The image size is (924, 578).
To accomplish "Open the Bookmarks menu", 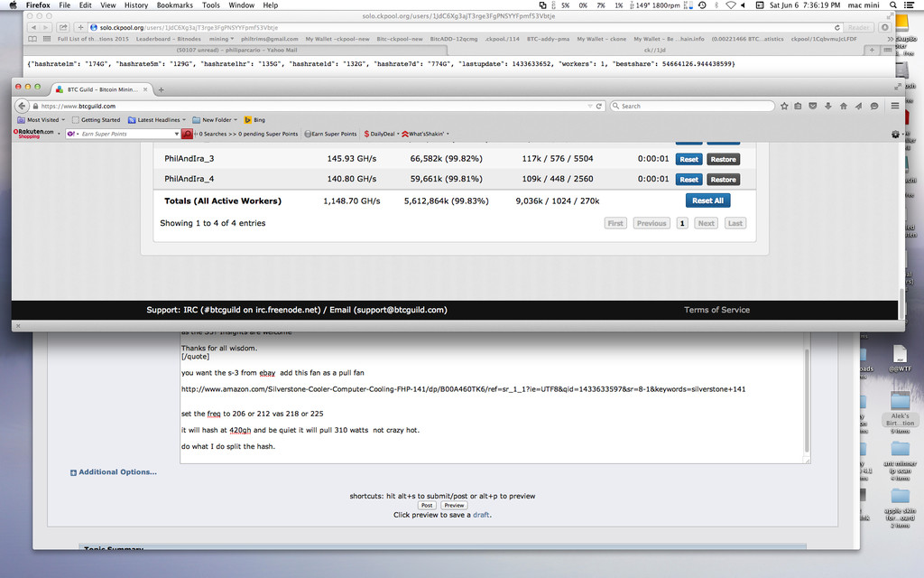I will [x=175, y=5].
